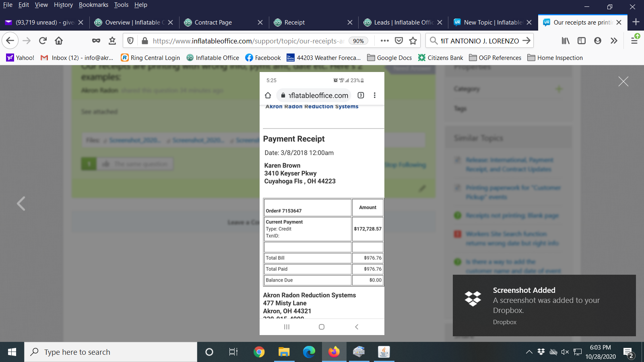Go to the Firefox home page icon
This screenshot has width=644, height=362.
(59, 41)
